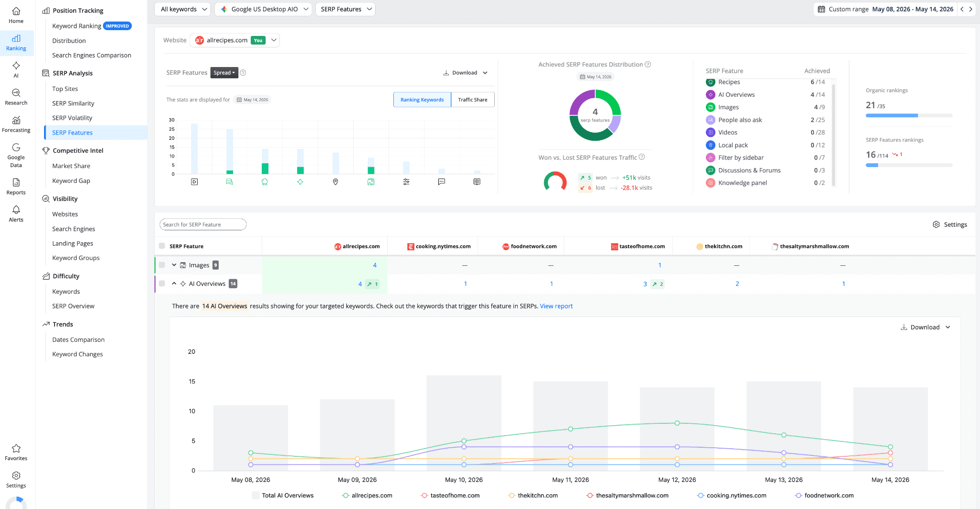Open the Google Data section
Viewport: 980px width, 509px height.
tap(16, 155)
